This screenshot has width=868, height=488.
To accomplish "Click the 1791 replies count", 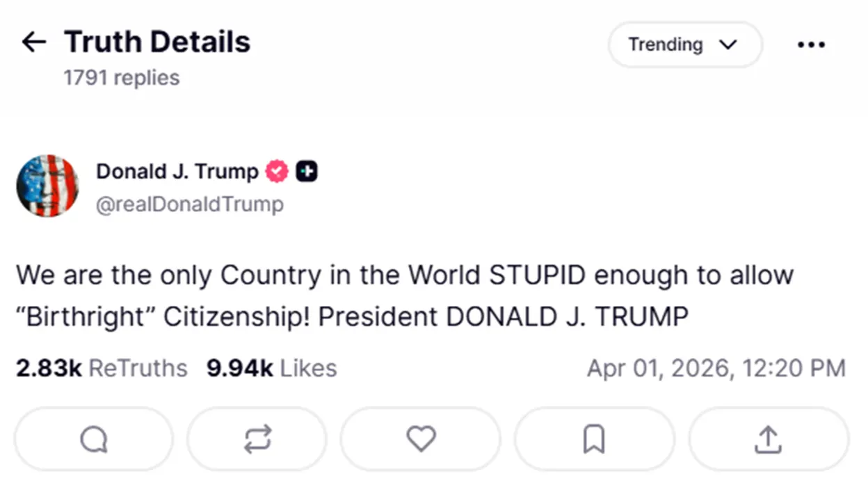I will (121, 78).
